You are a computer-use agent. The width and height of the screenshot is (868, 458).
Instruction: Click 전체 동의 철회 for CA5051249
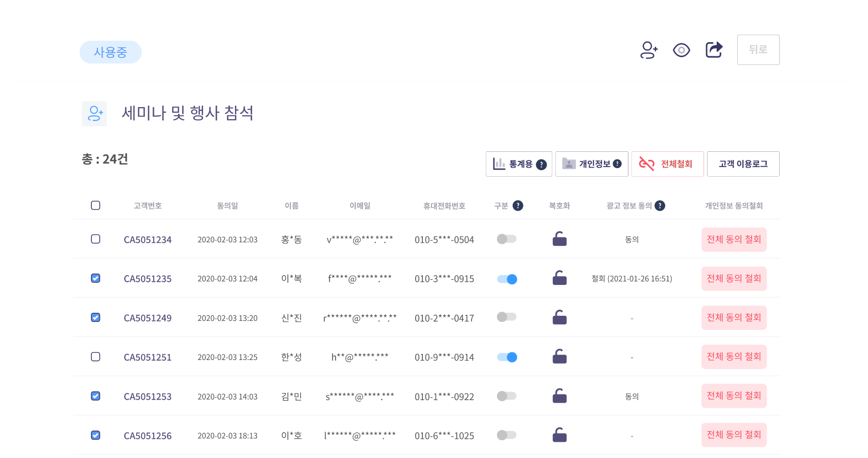pyautogui.click(x=734, y=318)
